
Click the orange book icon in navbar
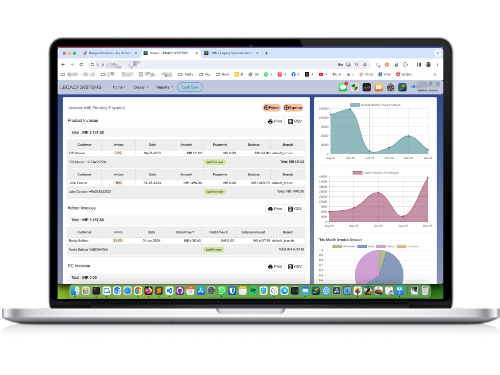pyautogui.click(x=379, y=87)
